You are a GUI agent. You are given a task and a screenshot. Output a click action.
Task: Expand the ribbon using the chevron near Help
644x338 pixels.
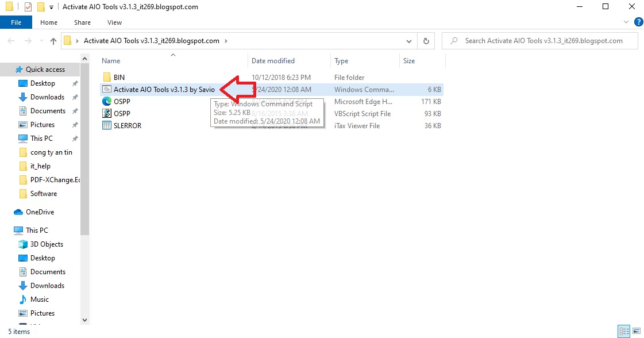(626, 22)
